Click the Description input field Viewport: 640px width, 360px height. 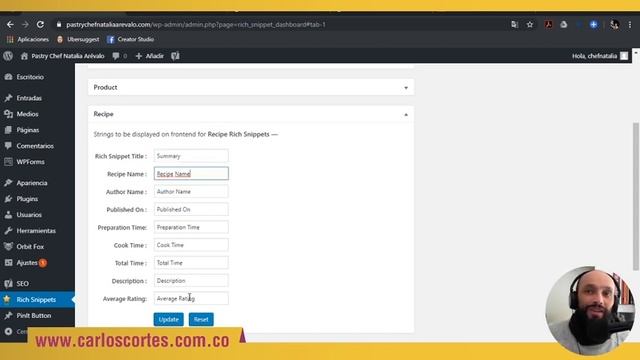pos(191,281)
